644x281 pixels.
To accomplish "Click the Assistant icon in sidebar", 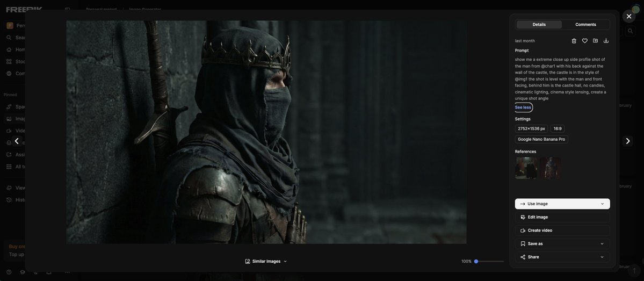I will tap(9, 154).
